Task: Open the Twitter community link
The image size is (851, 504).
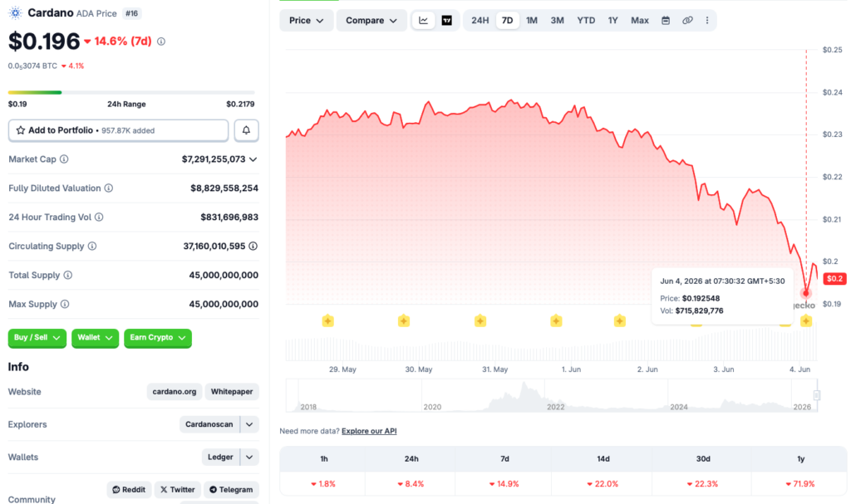Action: [178, 489]
